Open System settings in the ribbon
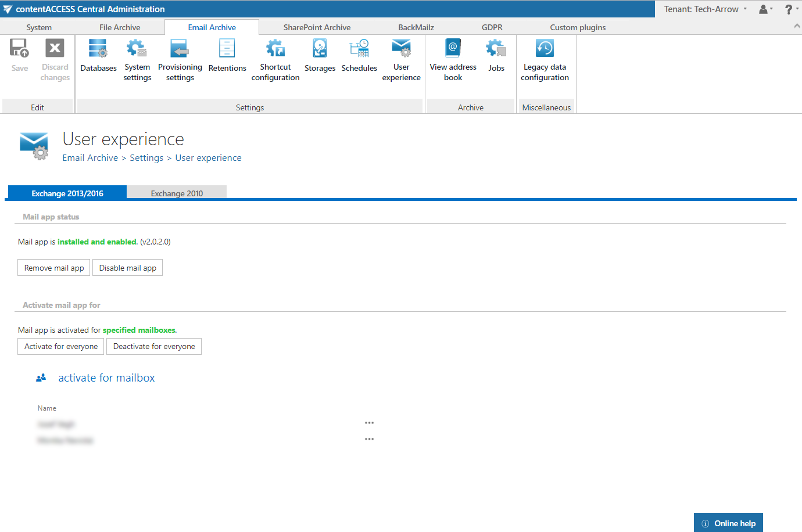Image resolution: width=802 pixels, height=532 pixels. (137, 60)
